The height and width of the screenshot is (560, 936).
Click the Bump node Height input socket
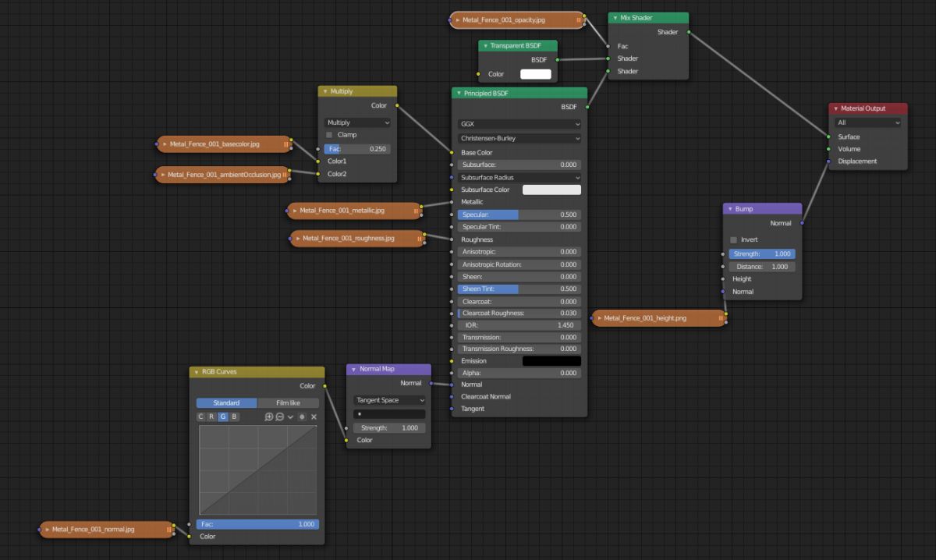tap(723, 278)
